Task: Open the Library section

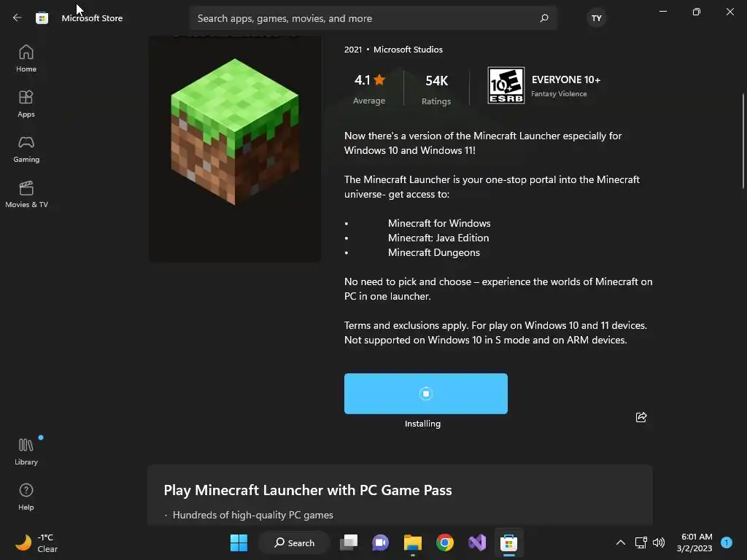Action: tap(26, 451)
